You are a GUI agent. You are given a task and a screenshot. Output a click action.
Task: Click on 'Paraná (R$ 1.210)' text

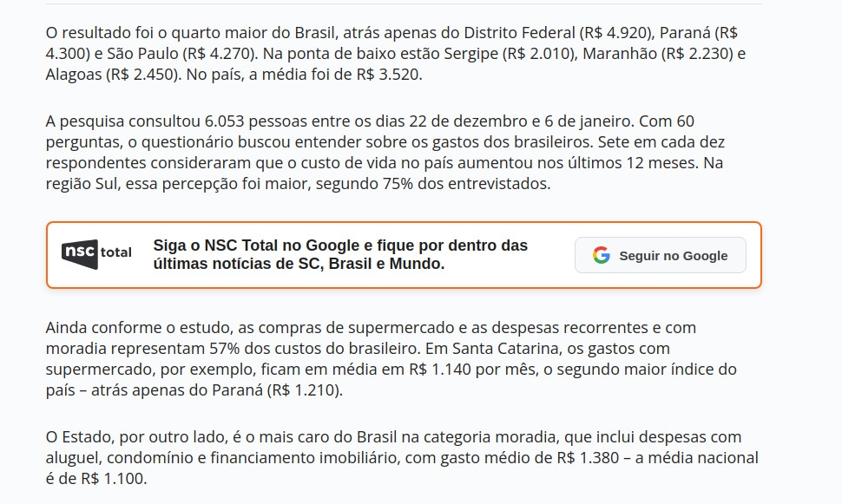[278, 389]
